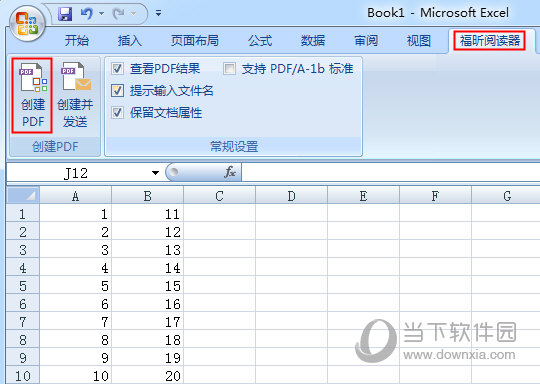The image size is (540, 384).
Task: Click cell B1 containing 11
Action: (147, 214)
